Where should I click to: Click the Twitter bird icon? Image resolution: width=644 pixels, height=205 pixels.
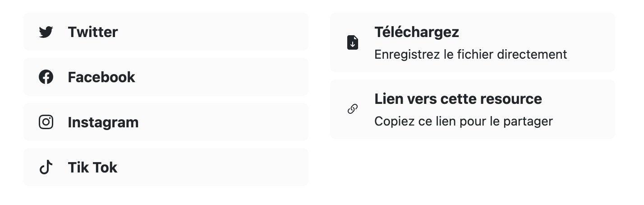(x=46, y=32)
